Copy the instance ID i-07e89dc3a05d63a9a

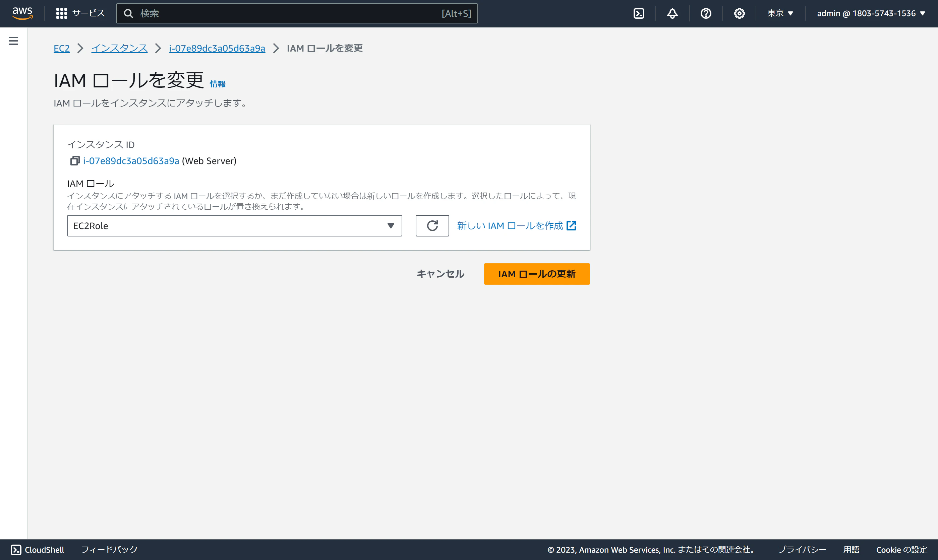pyautogui.click(x=74, y=160)
